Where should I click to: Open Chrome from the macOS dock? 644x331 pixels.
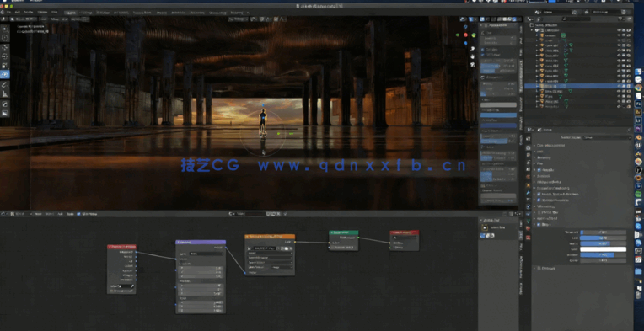click(x=639, y=88)
